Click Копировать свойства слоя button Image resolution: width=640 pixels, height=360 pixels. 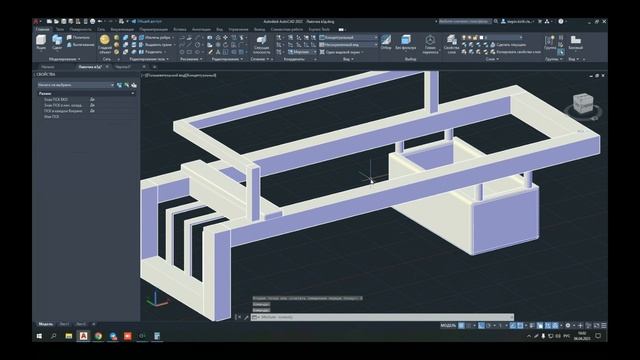516,52
